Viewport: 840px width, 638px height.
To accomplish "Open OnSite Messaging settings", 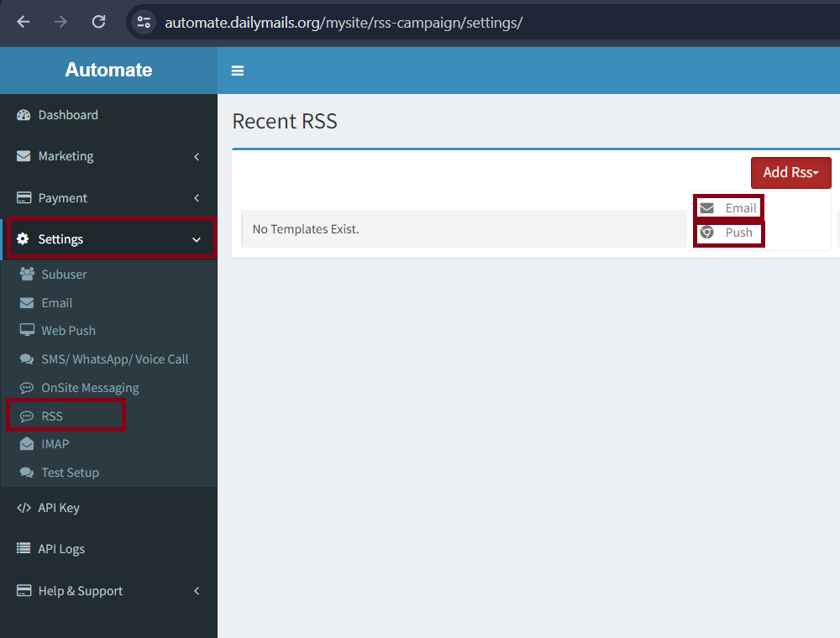I will pyautogui.click(x=90, y=388).
